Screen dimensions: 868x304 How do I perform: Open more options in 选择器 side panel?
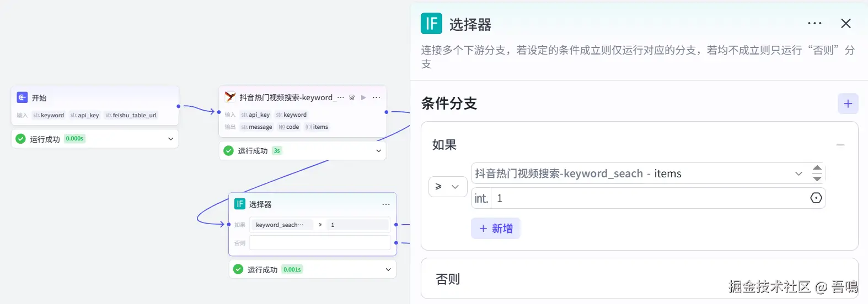tap(815, 24)
